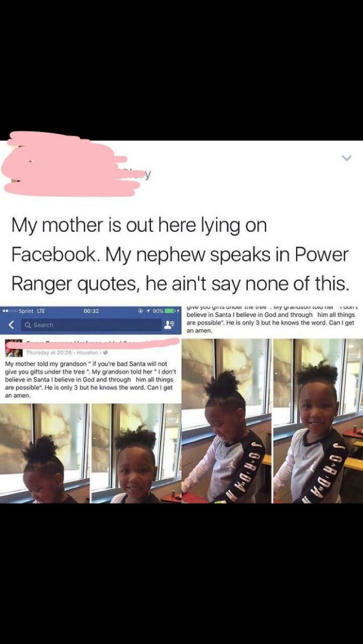Click the Facebook Search field
Screen dimensions: 363x644
coord(91,325)
